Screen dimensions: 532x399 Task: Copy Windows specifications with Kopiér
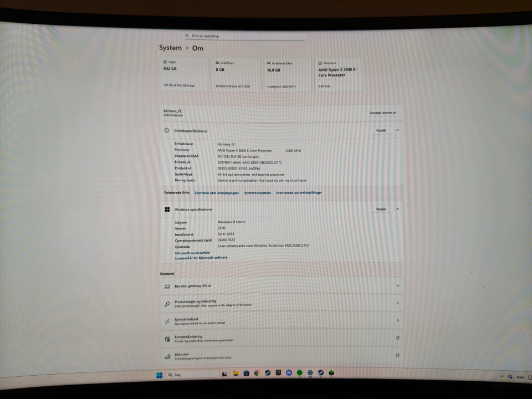[x=381, y=209]
